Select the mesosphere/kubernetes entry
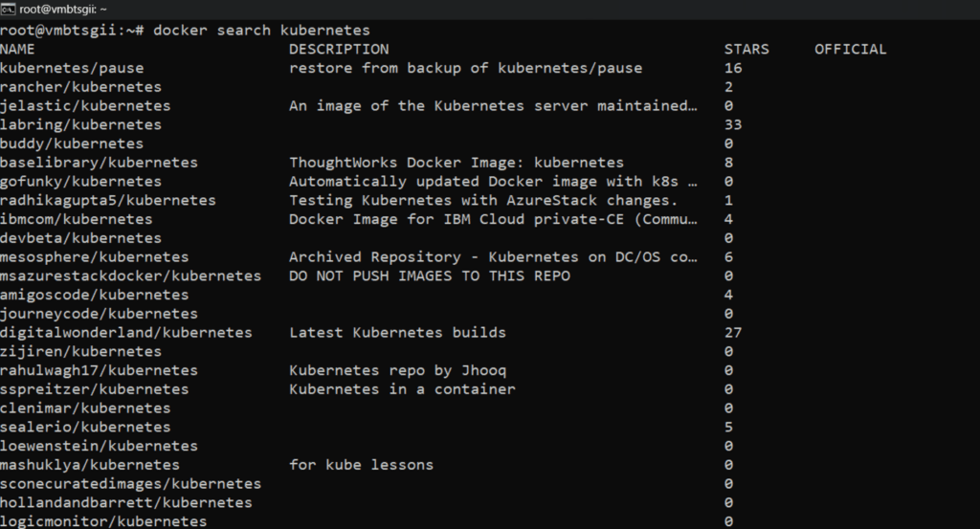This screenshot has height=529, width=980. 94,256
